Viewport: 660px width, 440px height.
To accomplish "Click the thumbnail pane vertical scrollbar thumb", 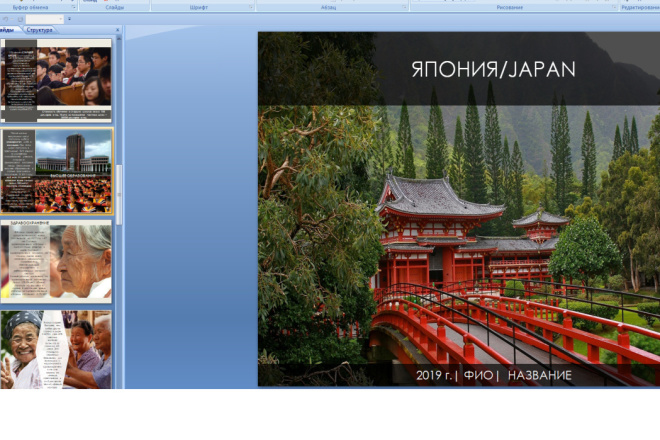I will pyautogui.click(x=119, y=195).
